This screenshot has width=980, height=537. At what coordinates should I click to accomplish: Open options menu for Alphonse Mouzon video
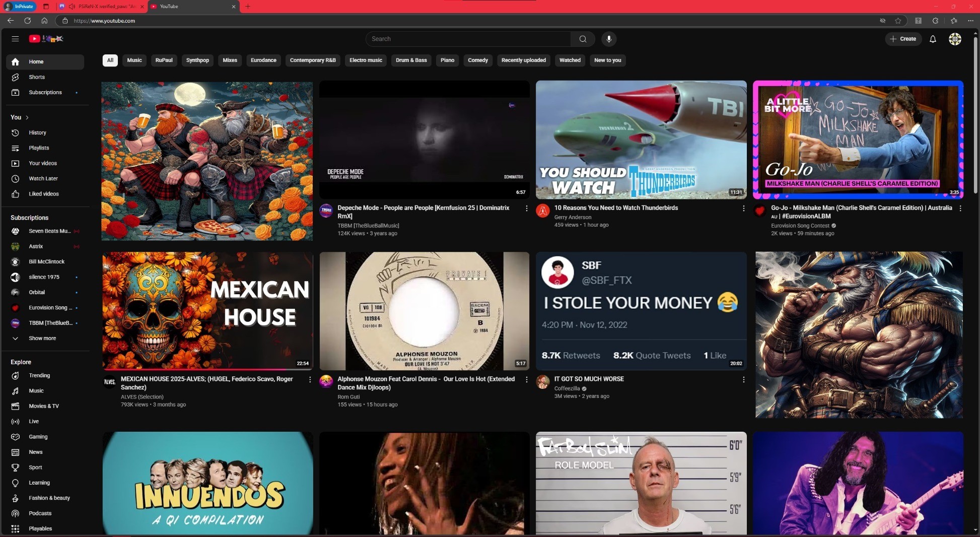click(x=527, y=380)
